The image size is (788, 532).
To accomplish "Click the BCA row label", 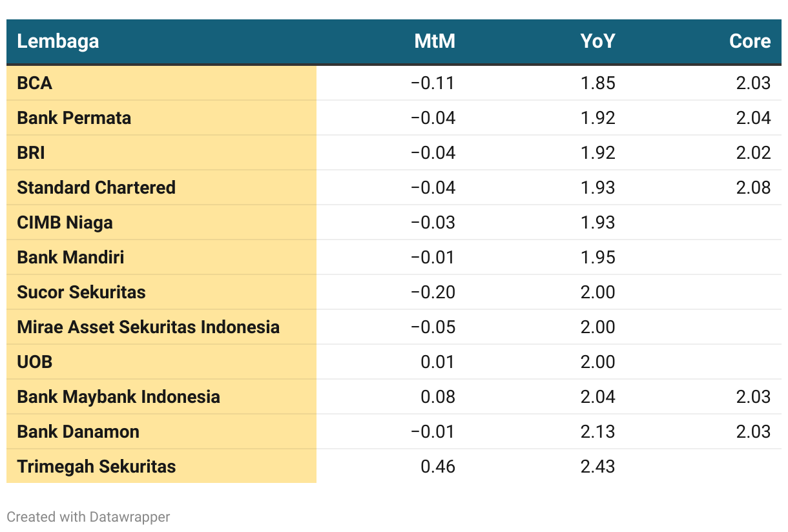I will 35,83.
